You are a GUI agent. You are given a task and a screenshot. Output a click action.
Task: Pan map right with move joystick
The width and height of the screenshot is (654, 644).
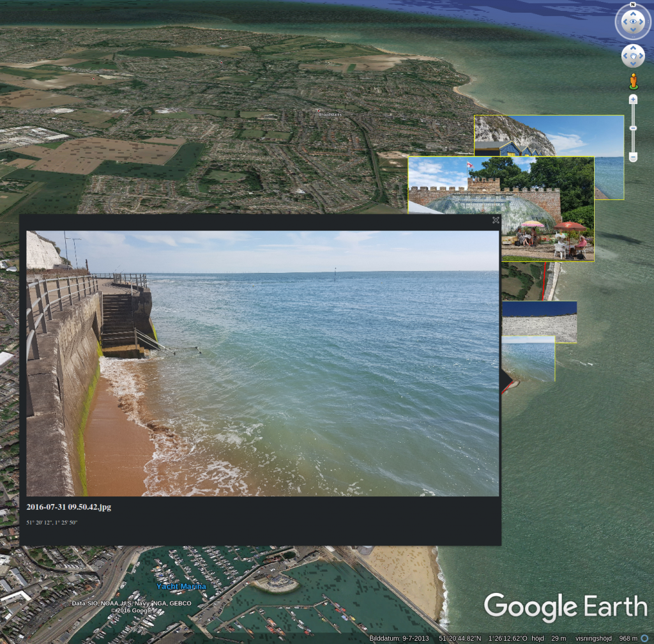click(641, 56)
